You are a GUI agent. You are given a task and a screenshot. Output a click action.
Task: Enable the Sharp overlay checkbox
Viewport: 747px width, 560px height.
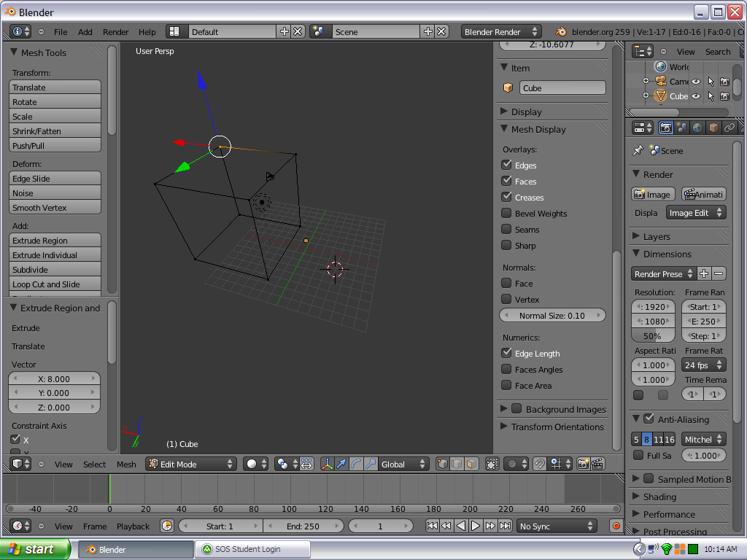[507, 245]
